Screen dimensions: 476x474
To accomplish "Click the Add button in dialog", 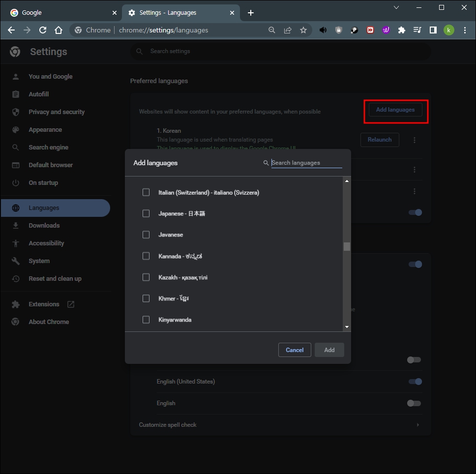I will point(329,350).
